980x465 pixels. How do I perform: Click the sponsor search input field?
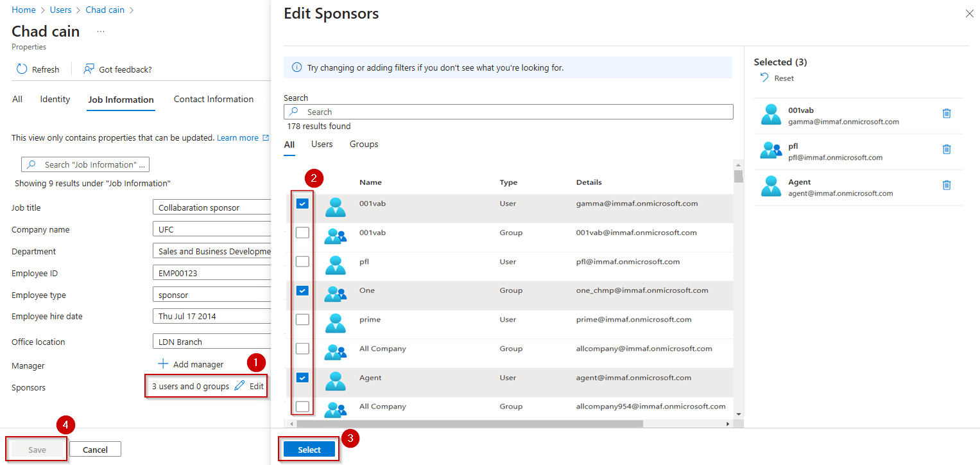tap(508, 111)
